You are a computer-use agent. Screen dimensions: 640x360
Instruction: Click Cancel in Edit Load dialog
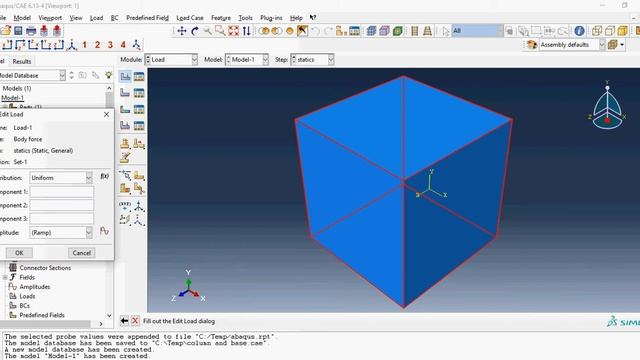(x=82, y=253)
